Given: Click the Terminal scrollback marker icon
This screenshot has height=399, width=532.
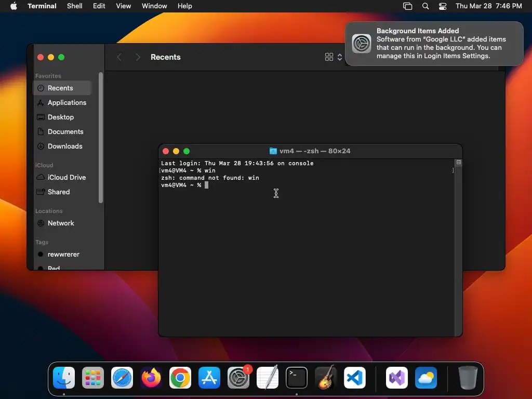Looking at the screenshot, I should coord(459,163).
